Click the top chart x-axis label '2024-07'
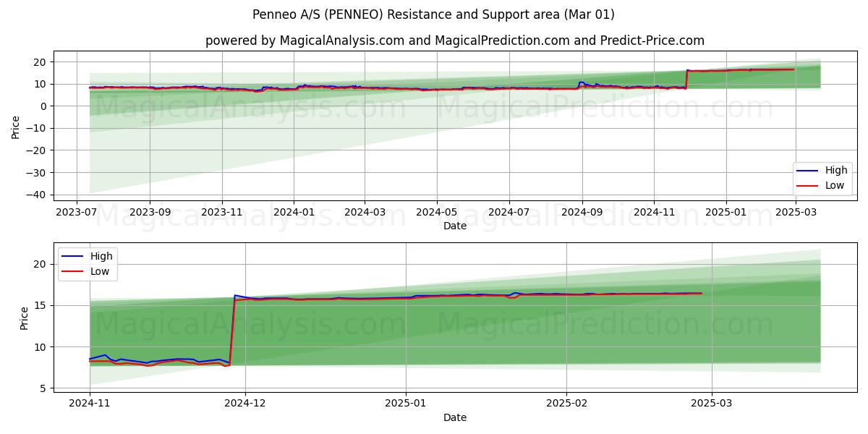Screen dimensions: 868x434 coord(509,213)
